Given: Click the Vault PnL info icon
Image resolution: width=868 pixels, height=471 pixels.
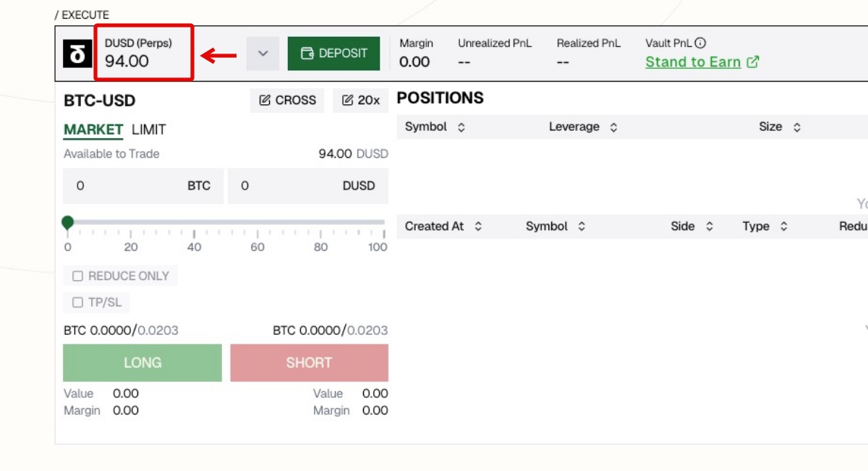Looking at the screenshot, I should [700, 43].
